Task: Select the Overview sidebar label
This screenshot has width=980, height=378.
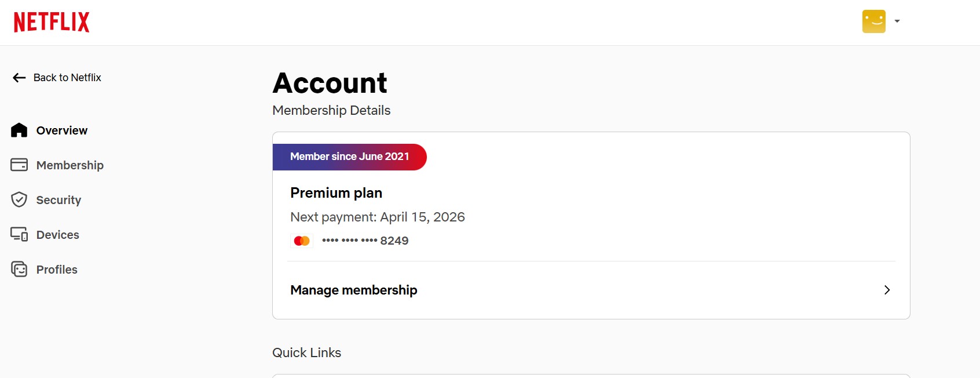Action: 62,130
